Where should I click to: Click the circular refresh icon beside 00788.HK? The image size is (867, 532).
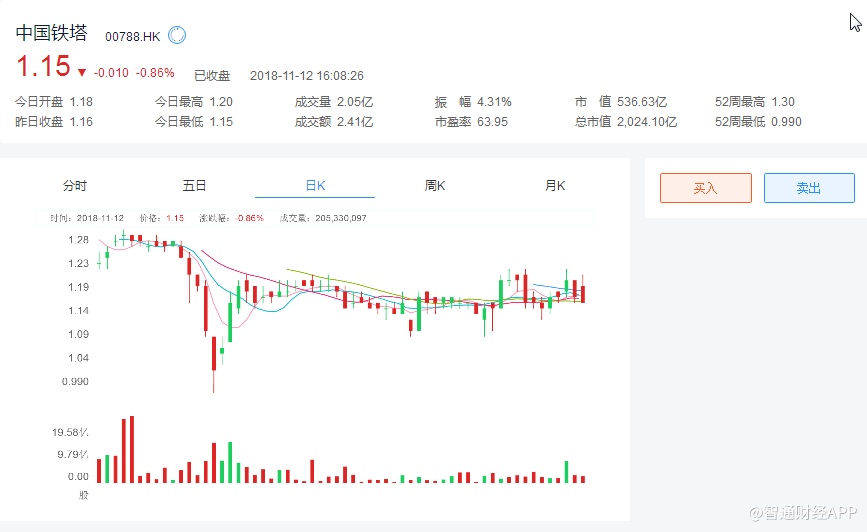click(x=177, y=36)
